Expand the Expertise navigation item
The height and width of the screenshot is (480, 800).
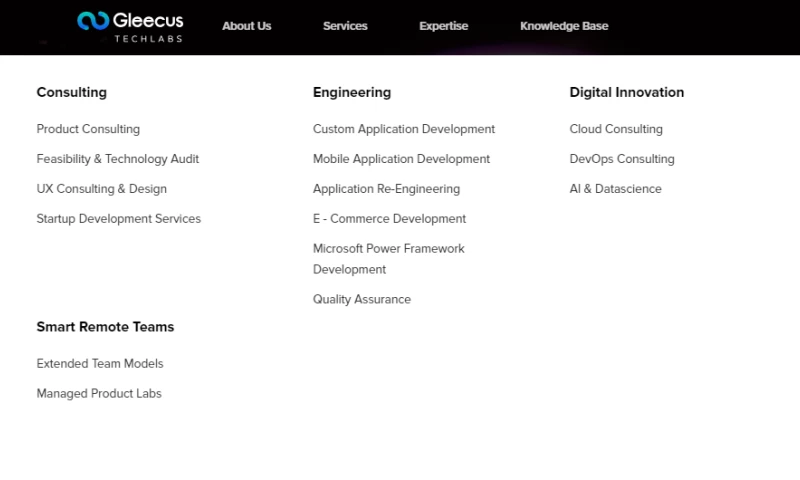[x=443, y=26]
